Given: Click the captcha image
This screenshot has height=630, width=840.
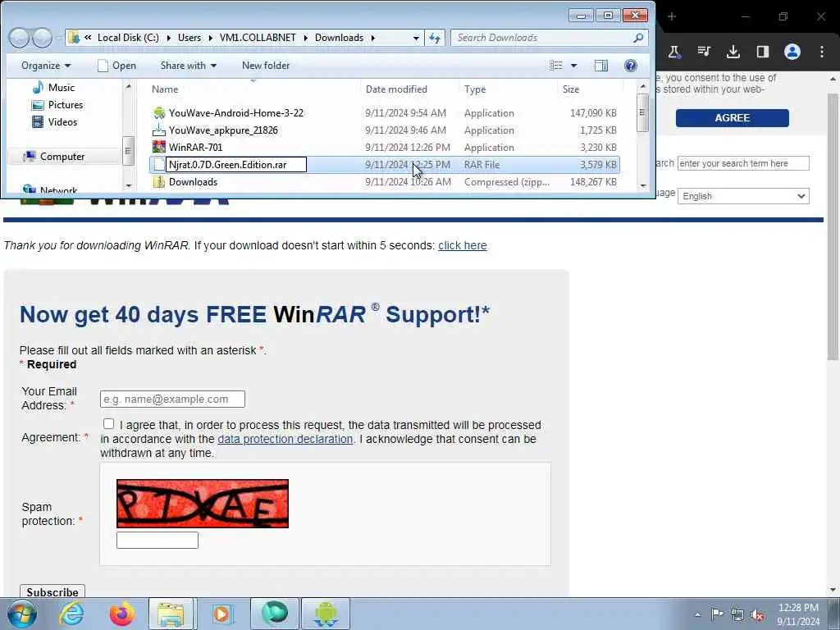Looking at the screenshot, I should tap(203, 504).
